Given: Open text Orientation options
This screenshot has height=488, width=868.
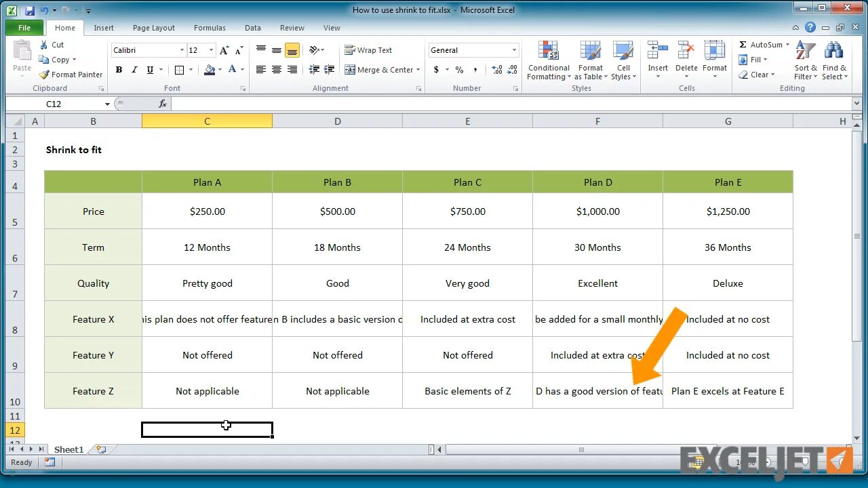Looking at the screenshot, I should 315,50.
